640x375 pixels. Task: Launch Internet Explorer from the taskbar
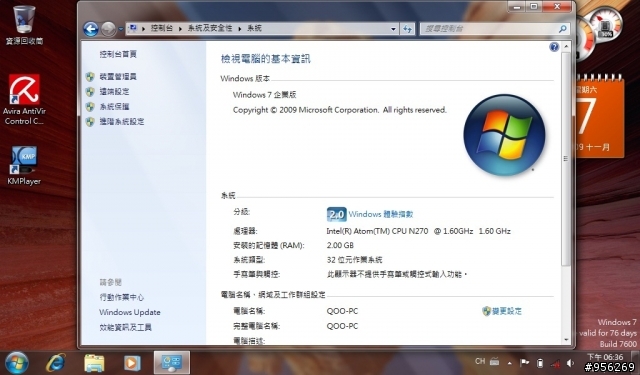[x=56, y=362]
